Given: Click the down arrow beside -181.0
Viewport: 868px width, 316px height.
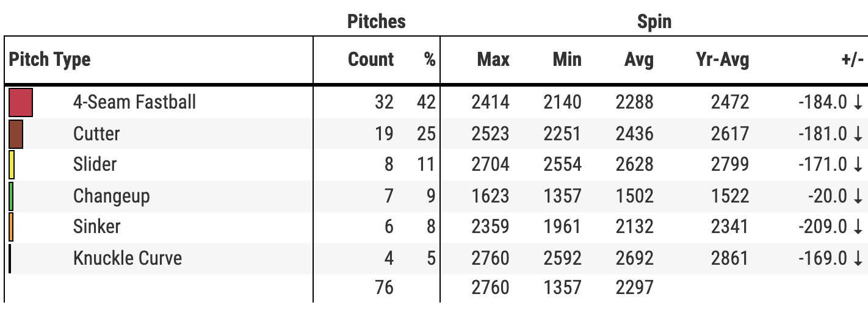Looking at the screenshot, I should click(x=858, y=134).
